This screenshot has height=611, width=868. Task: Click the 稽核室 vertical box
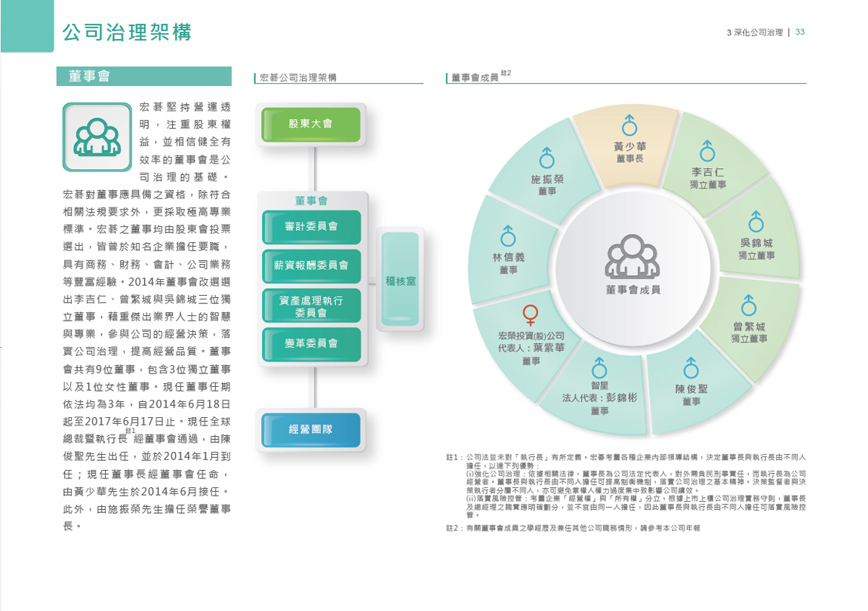[400, 279]
